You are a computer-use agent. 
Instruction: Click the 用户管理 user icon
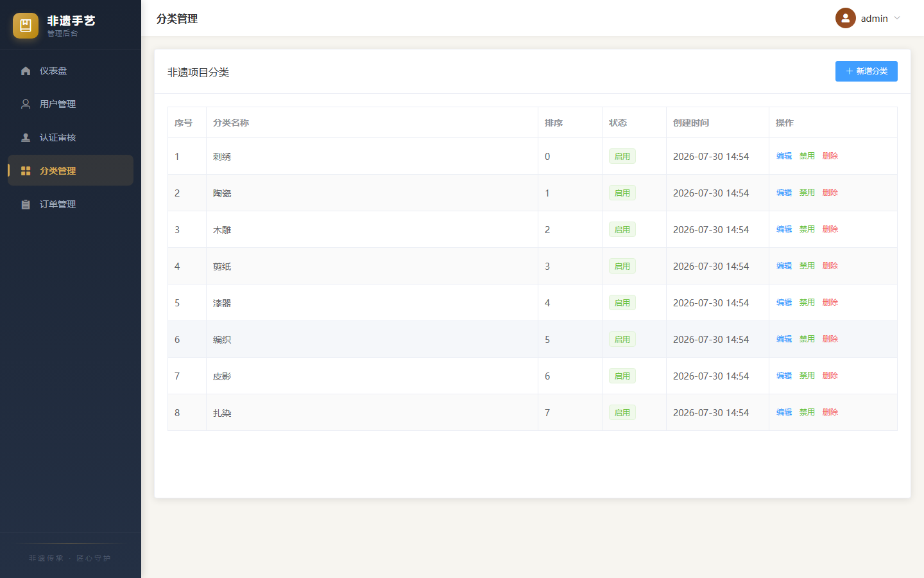pyautogui.click(x=26, y=104)
